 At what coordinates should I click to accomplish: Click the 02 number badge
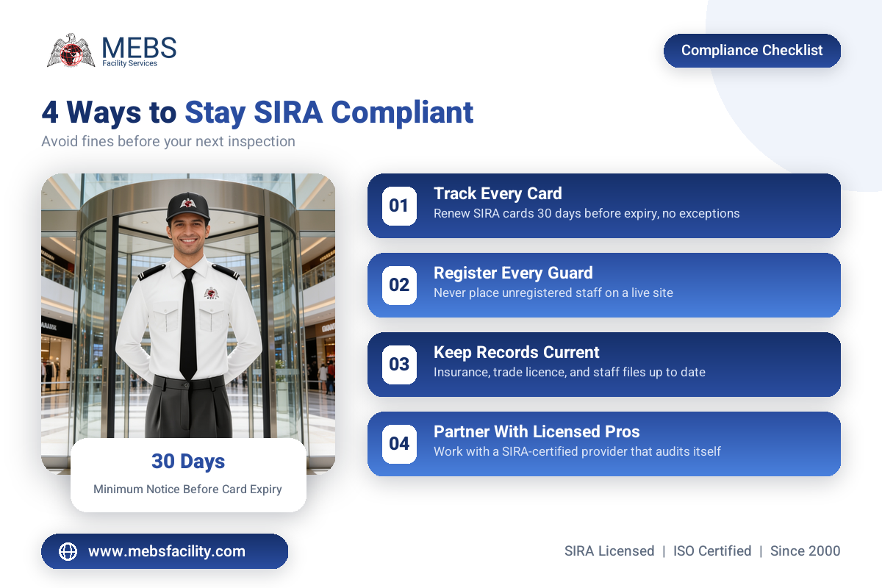[x=399, y=284]
